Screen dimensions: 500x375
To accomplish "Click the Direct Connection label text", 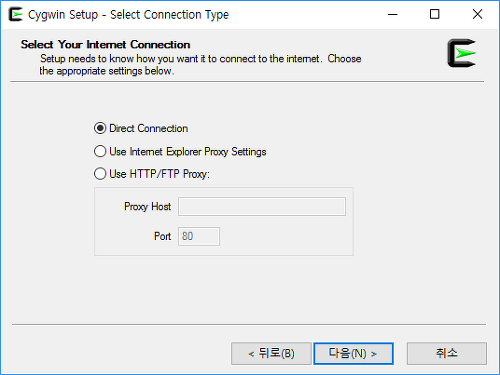I will [149, 128].
